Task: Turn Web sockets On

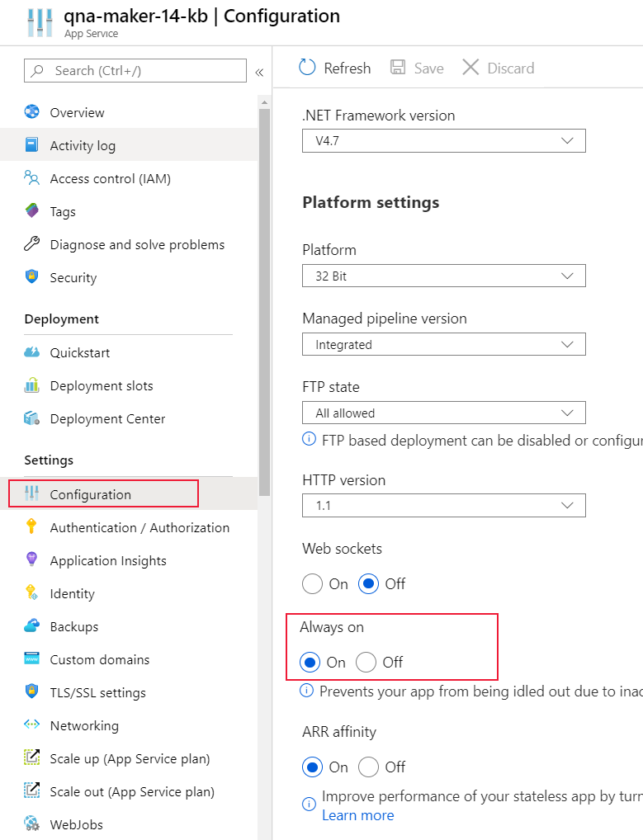Action: 312,583
